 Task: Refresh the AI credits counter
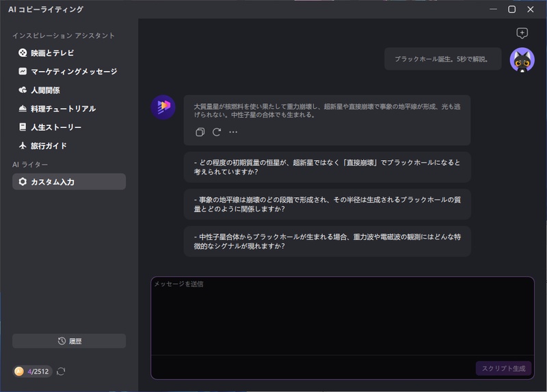coord(61,371)
